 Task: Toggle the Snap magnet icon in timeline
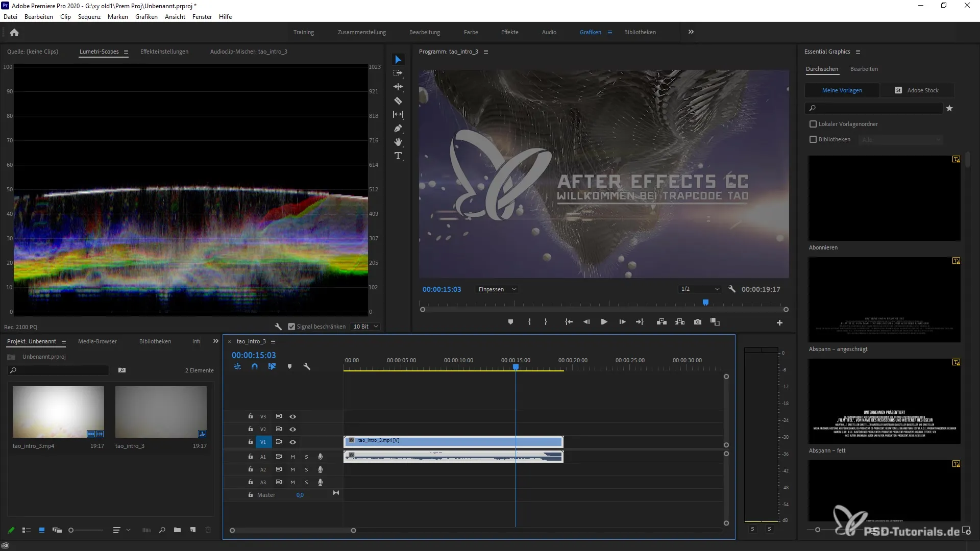click(x=255, y=366)
